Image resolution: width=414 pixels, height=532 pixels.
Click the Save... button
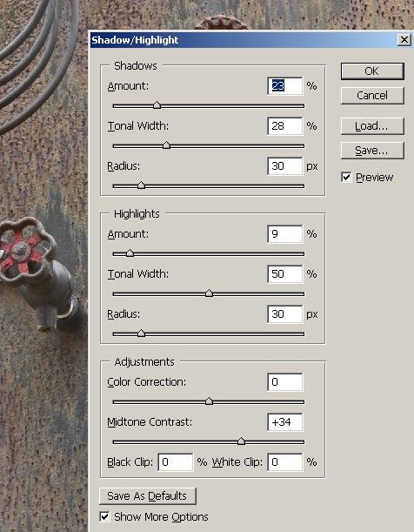(372, 151)
